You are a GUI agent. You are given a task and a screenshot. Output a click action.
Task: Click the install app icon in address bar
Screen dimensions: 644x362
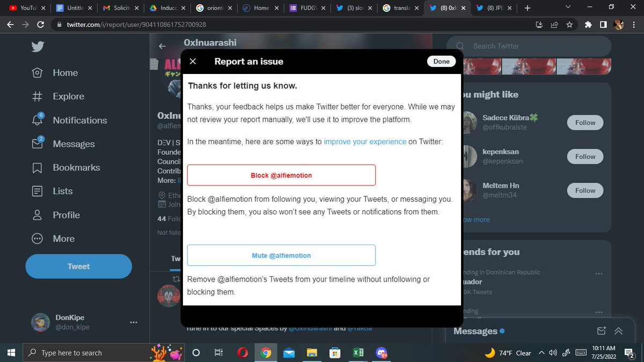(539, 25)
